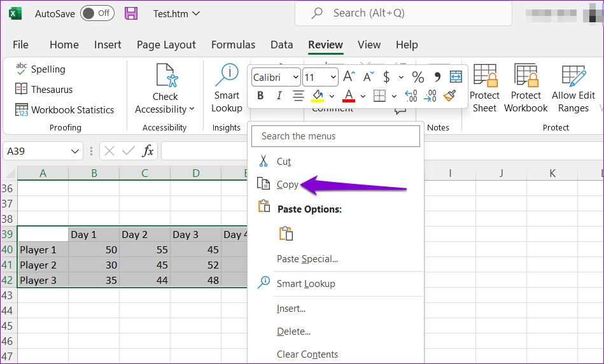
Task: Click the formula bar Cancel X icon
Action: point(109,151)
